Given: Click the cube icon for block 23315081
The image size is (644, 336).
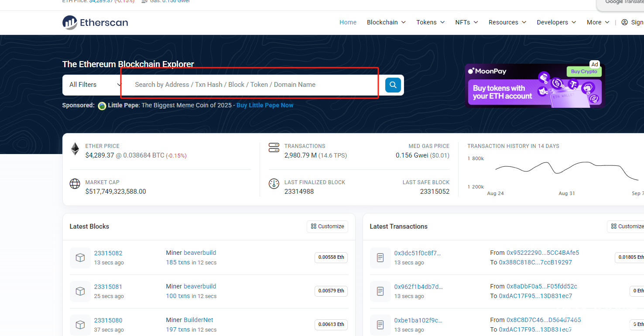Looking at the screenshot, I should [80, 291].
